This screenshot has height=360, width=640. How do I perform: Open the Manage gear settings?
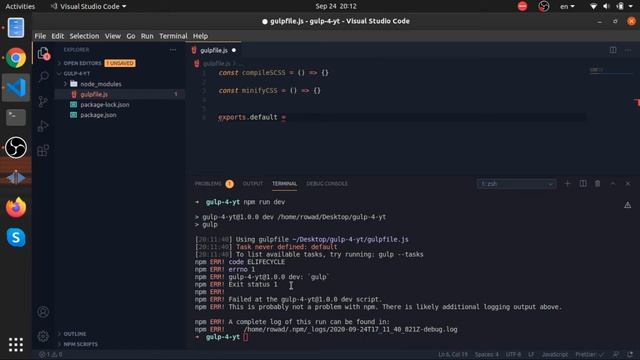tap(43, 336)
